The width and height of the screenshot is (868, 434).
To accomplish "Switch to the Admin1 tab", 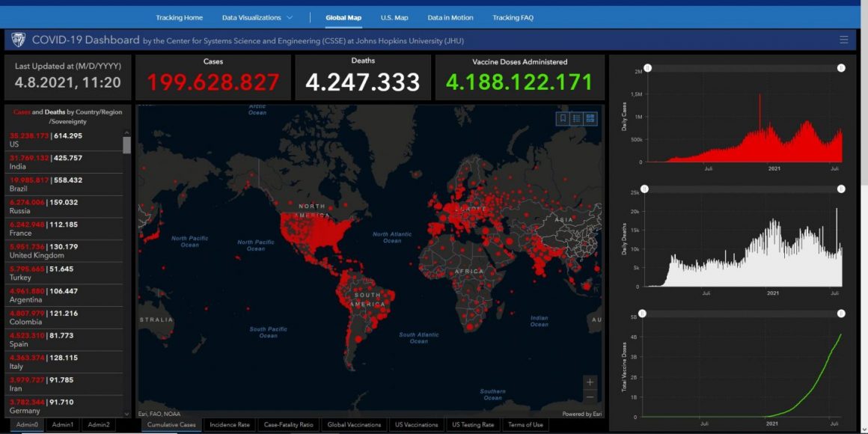I will [63, 424].
